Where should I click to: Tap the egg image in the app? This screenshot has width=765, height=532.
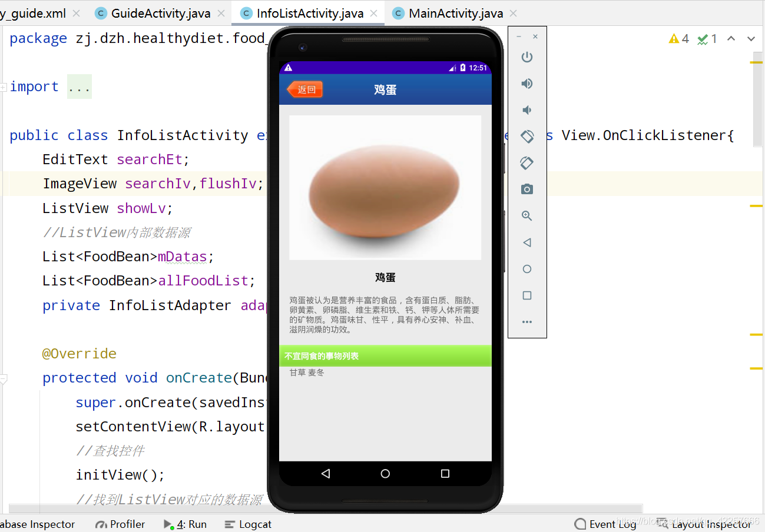click(x=385, y=187)
